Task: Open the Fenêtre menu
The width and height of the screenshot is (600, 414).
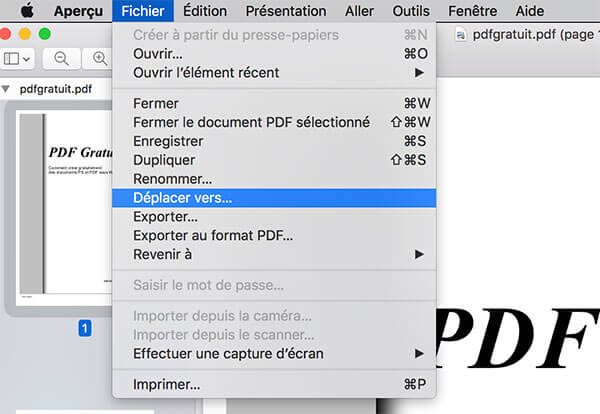Action: pos(473,11)
